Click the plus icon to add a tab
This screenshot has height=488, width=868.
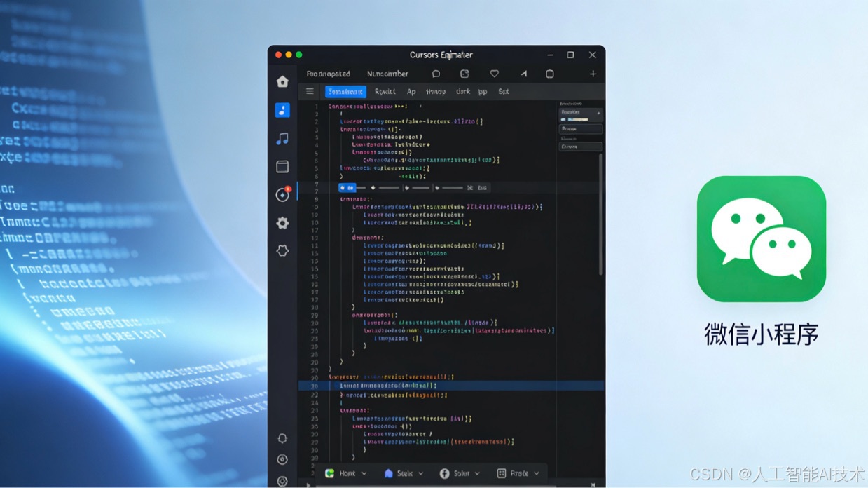coord(593,74)
